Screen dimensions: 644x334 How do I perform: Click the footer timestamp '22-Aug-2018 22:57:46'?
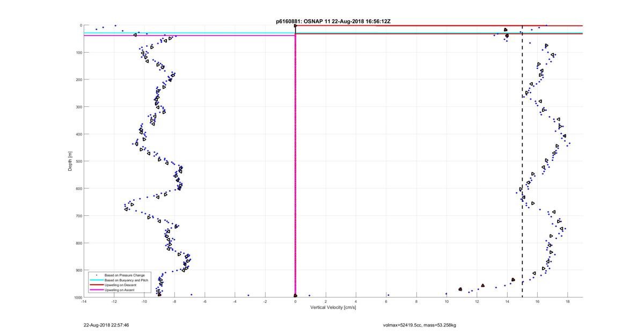[x=106, y=325]
